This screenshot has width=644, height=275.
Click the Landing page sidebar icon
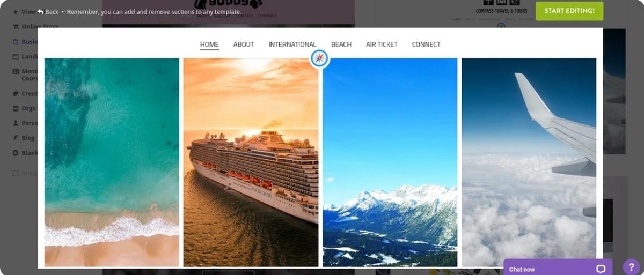click(x=16, y=56)
